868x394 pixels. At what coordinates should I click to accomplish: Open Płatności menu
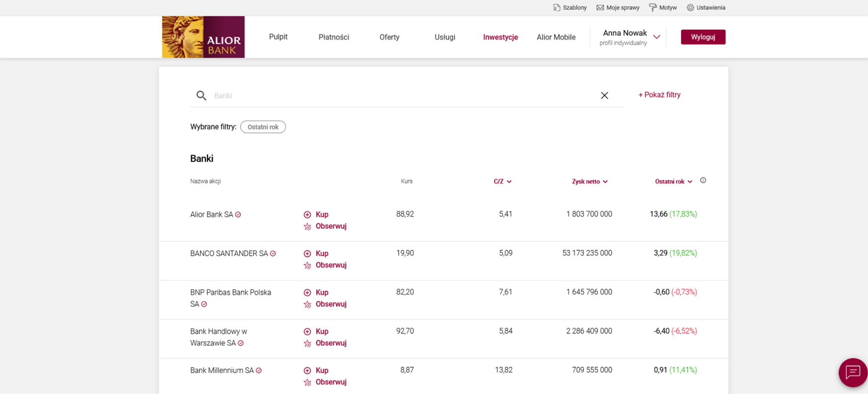point(334,37)
